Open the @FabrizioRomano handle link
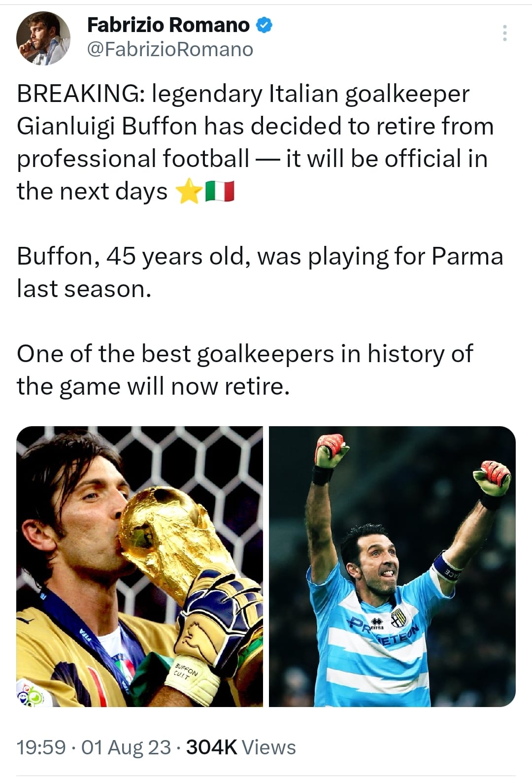This screenshot has width=532, height=778. tap(170, 49)
